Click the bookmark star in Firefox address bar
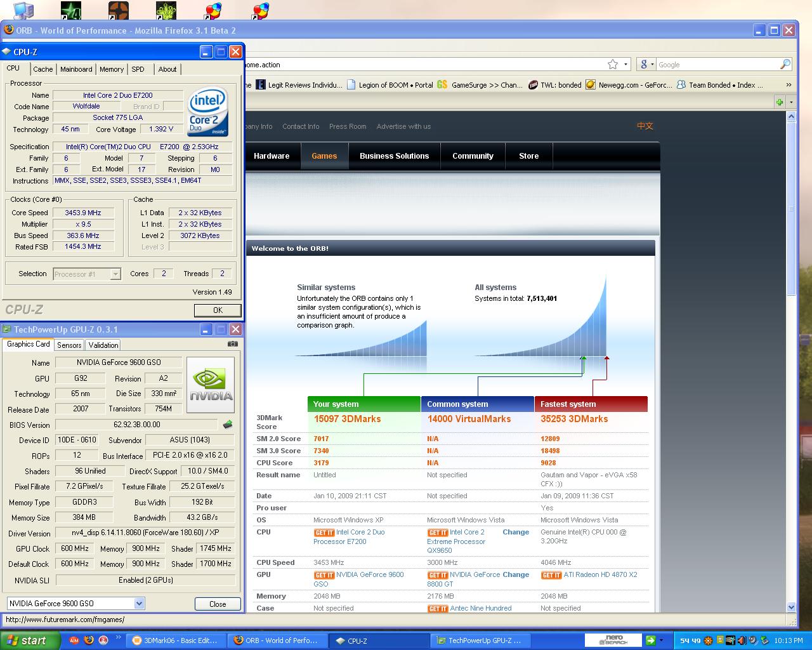The height and width of the screenshot is (650, 812). (613, 64)
